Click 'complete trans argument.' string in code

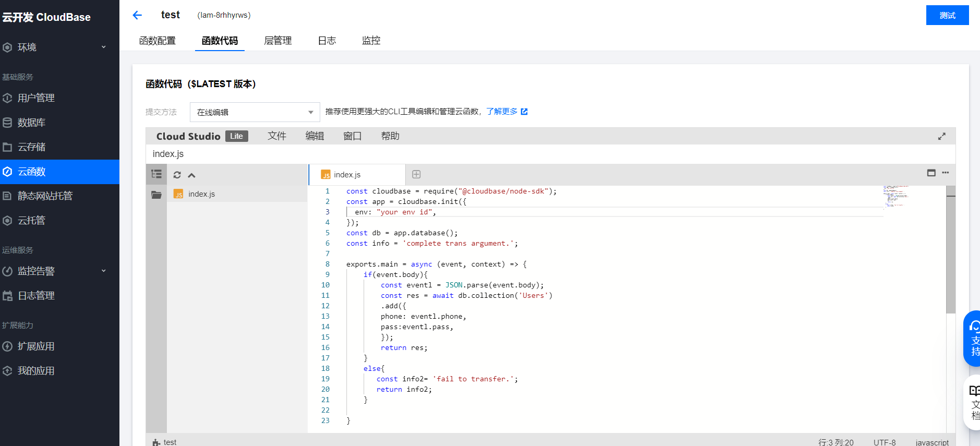click(458, 244)
